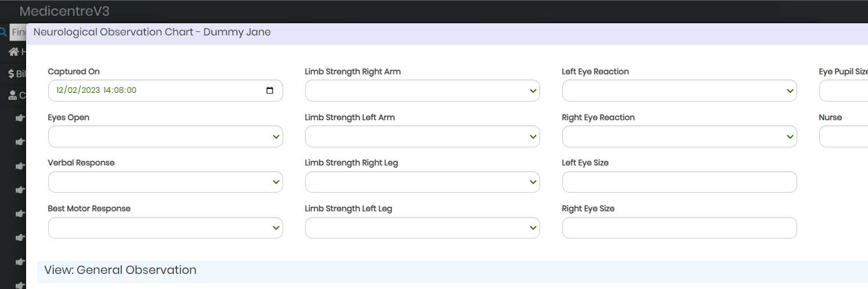The height and width of the screenshot is (289, 868).
Task: Focus the Right Eye Size input field
Action: 679,227
